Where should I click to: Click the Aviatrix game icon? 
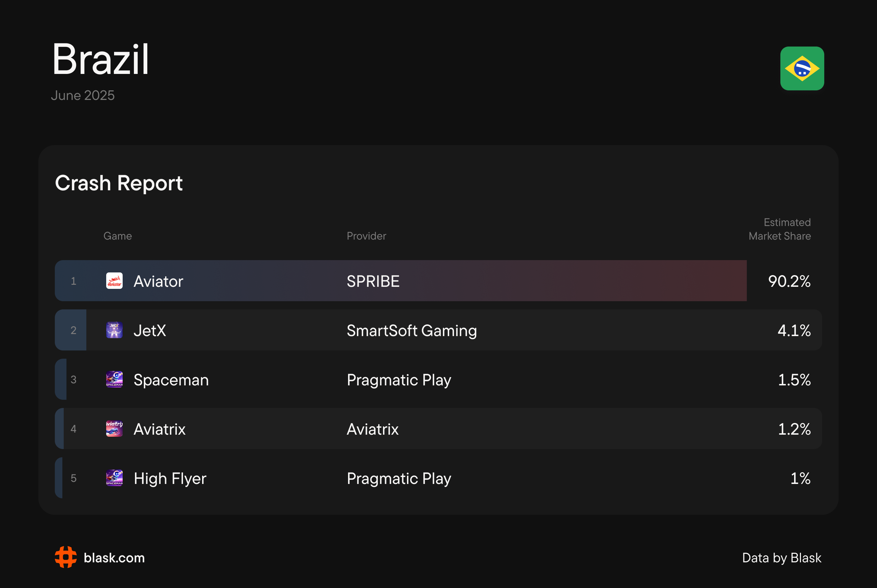pos(114,429)
